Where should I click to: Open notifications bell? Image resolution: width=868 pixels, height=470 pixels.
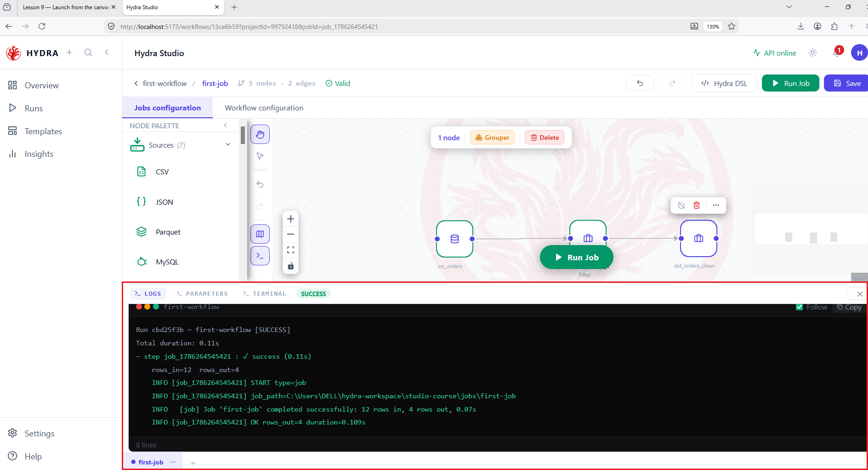click(x=837, y=52)
